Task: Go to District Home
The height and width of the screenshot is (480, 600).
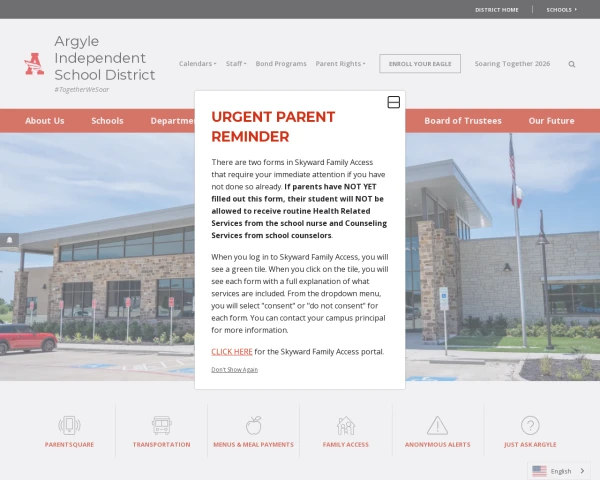Action: [x=497, y=10]
